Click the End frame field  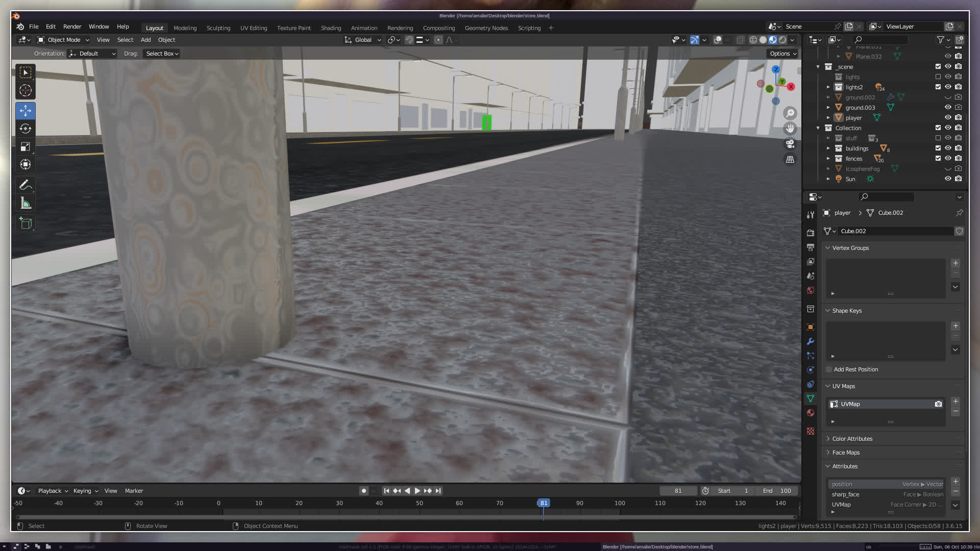tap(777, 491)
